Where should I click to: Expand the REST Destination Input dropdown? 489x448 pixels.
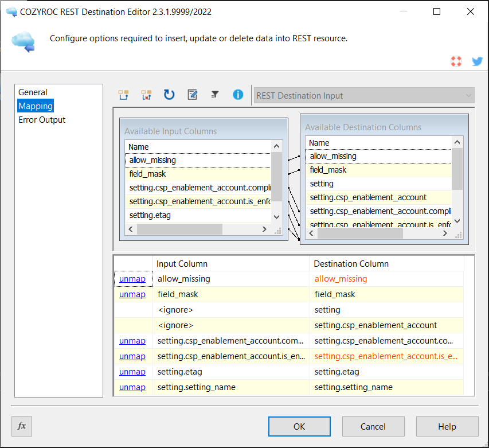pyautogui.click(x=469, y=96)
